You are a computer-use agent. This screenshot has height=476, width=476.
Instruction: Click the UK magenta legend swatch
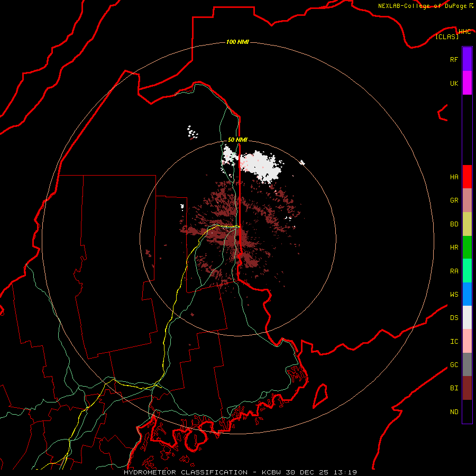pos(467,83)
